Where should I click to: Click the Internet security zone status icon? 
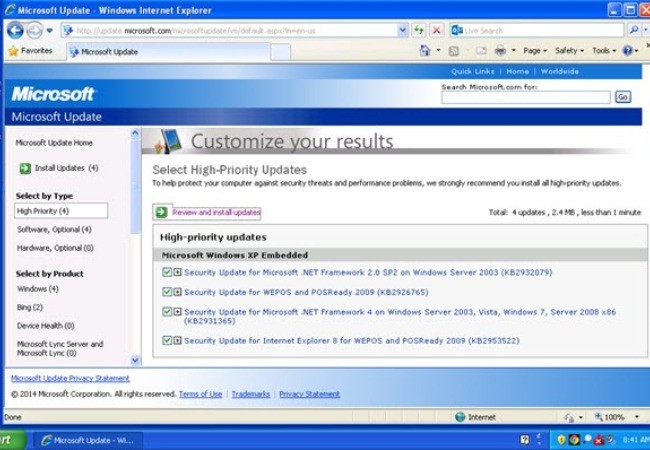[460, 417]
